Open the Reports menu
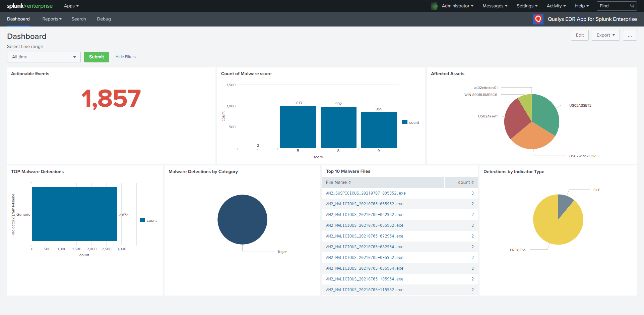The height and width of the screenshot is (315, 644). click(x=52, y=19)
